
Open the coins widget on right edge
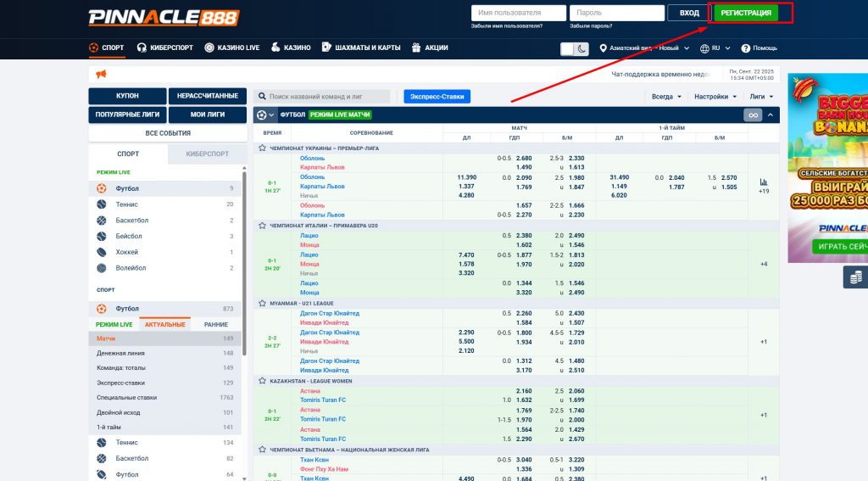point(855,277)
